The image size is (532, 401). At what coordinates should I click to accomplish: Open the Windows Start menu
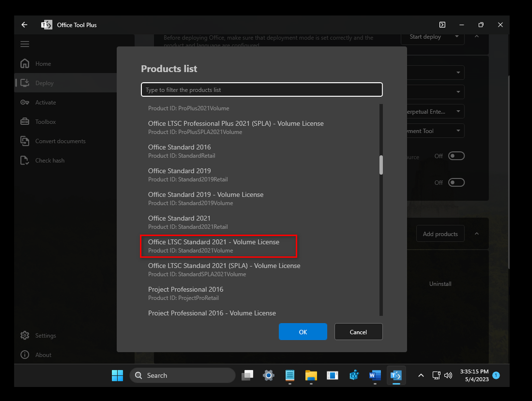[117, 375]
